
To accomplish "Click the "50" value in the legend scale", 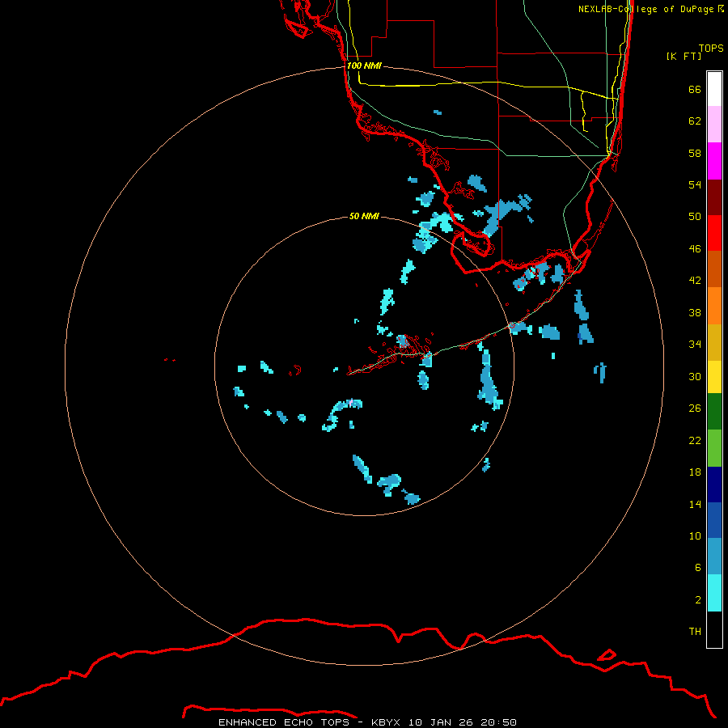I will (695, 217).
